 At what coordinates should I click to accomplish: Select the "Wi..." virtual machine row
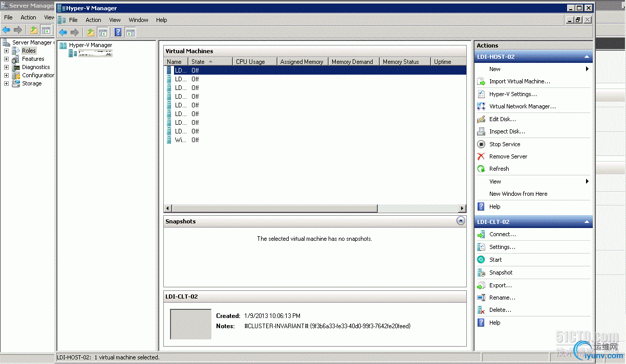pos(315,140)
